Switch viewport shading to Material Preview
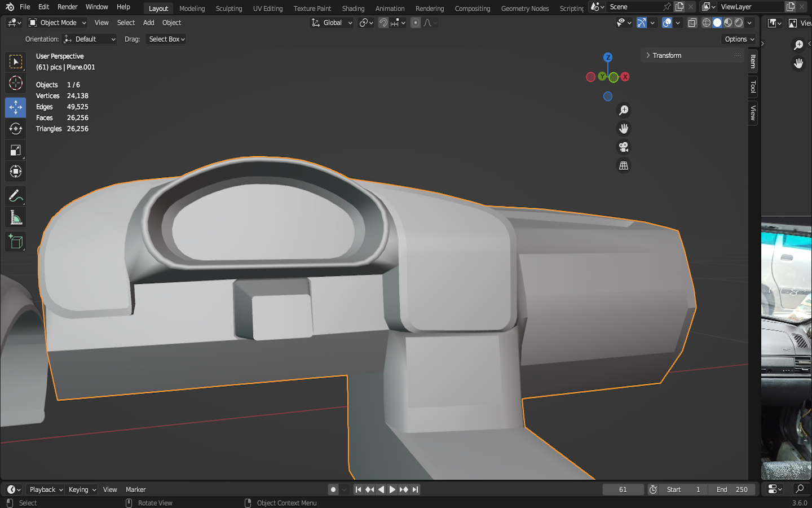 point(728,23)
